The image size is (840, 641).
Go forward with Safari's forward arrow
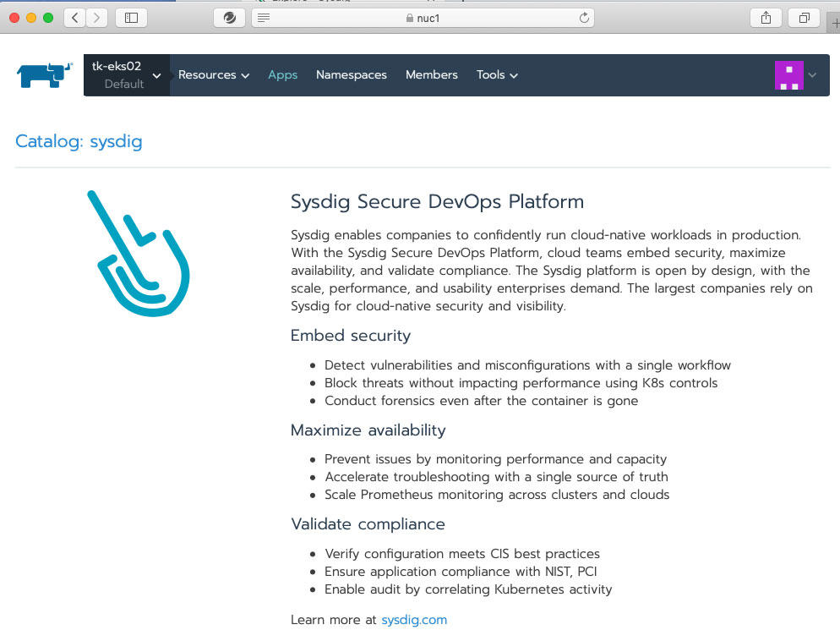[96, 18]
